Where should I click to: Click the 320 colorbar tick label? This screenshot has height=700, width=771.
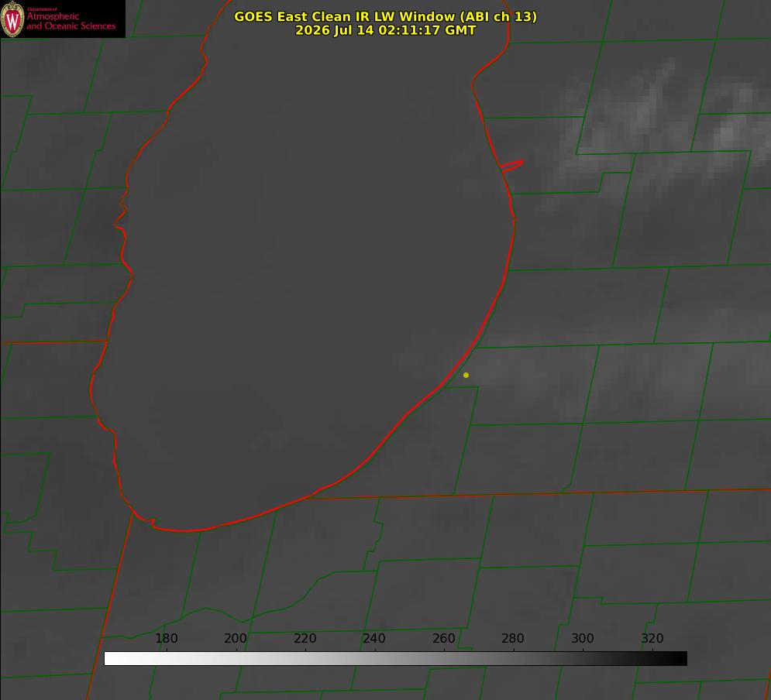[x=652, y=638]
